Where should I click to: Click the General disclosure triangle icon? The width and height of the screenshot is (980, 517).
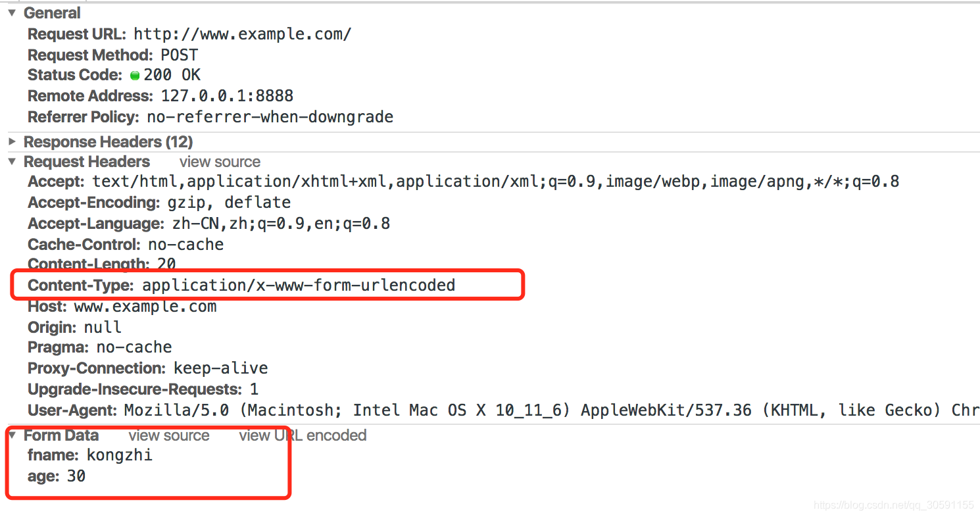(12, 12)
